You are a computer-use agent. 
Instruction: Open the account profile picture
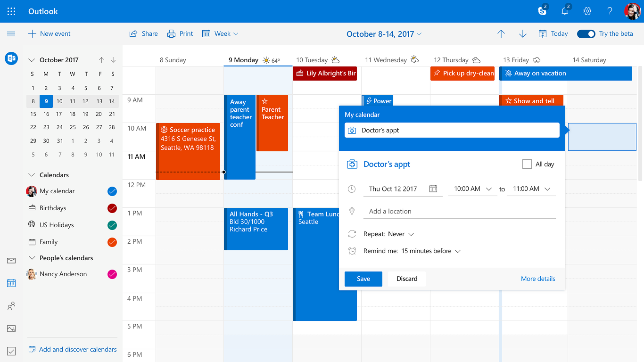coord(632,11)
